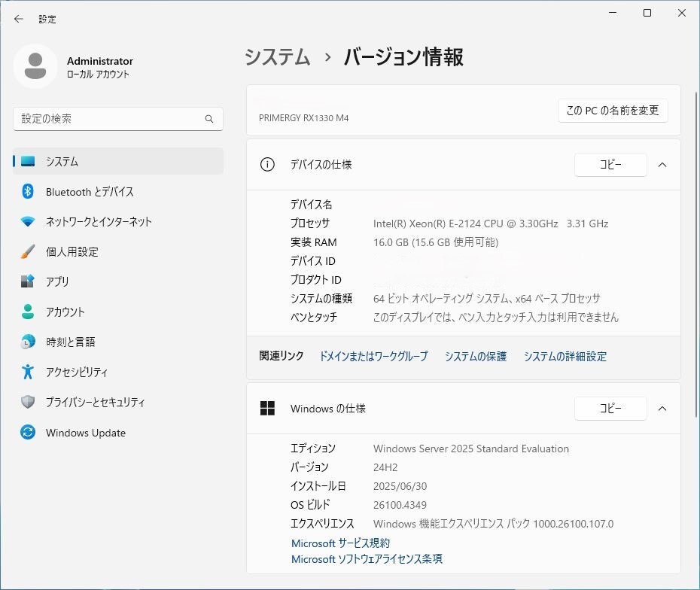The width and height of the screenshot is (700, 590).
Task: Click the OS build 26100.4349 value
Action: (400, 505)
